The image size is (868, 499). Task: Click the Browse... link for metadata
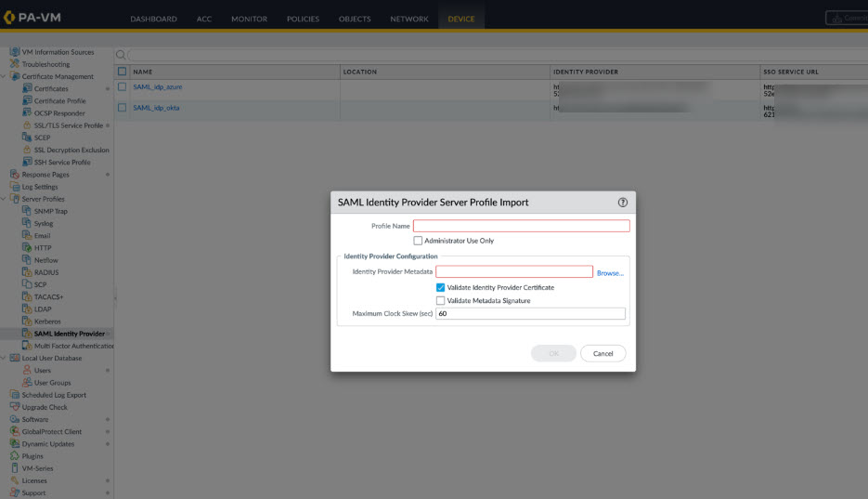pyautogui.click(x=610, y=273)
